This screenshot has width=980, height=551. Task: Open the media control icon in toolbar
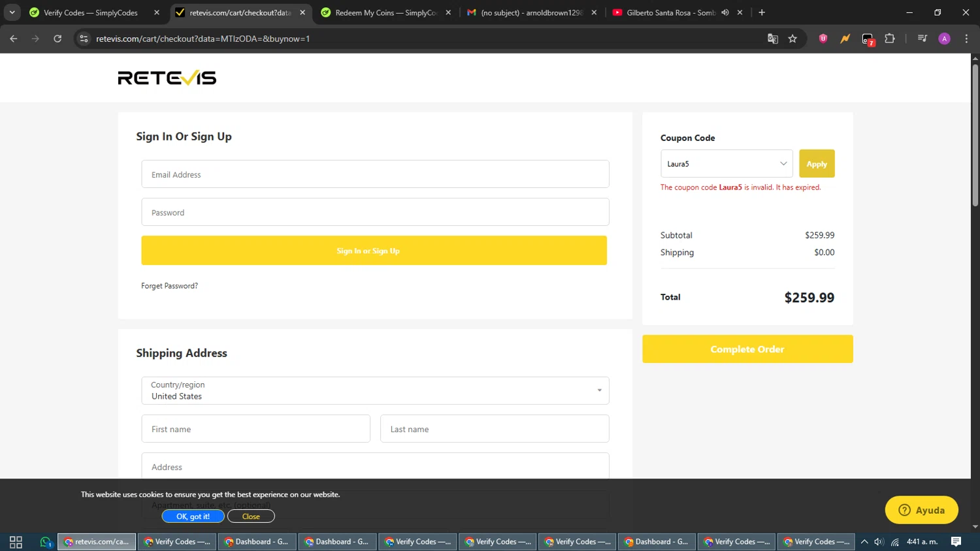point(923,39)
